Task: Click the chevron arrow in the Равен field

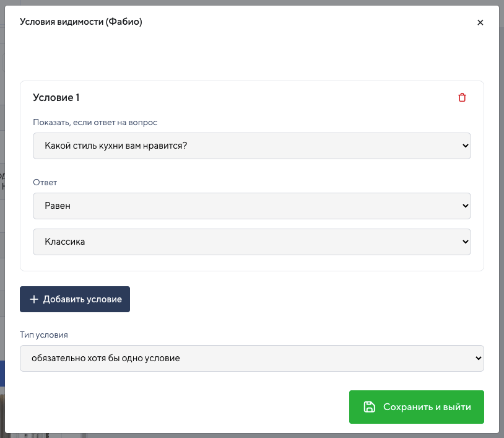Action: [x=465, y=206]
